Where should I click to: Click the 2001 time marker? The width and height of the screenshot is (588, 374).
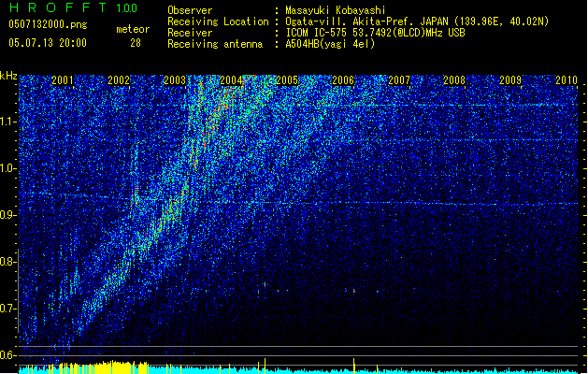point(63,79)
